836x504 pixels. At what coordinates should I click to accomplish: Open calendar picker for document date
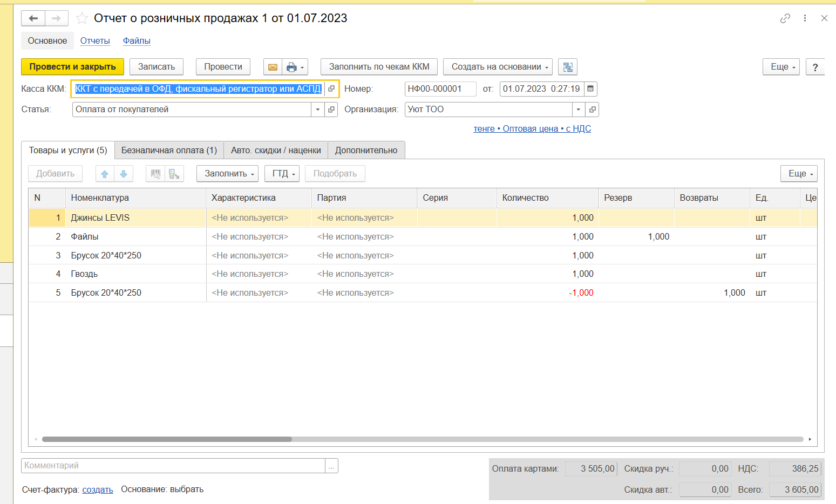coord(590,88)
